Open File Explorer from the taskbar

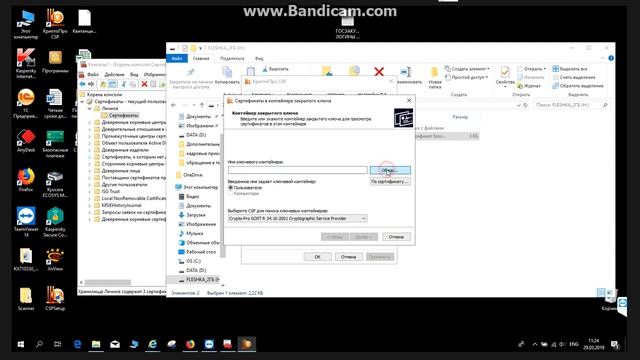[96, 344]
